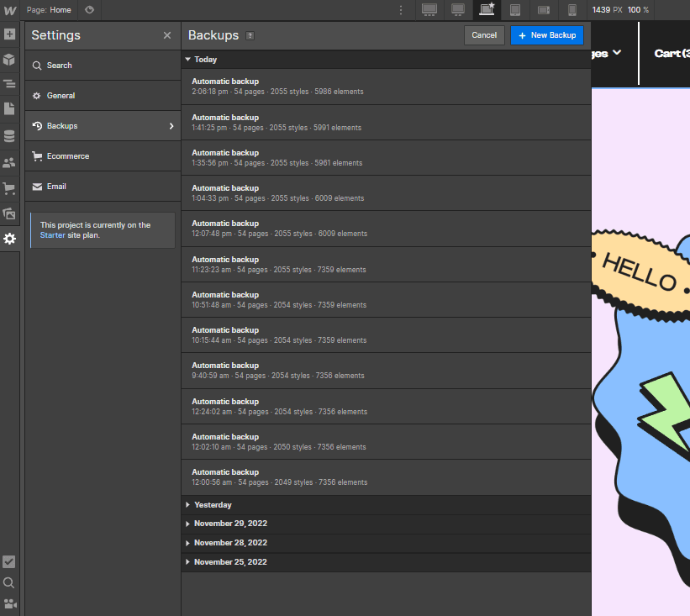
Task: Click the New Backup button
Action: [x=546, y=35]
